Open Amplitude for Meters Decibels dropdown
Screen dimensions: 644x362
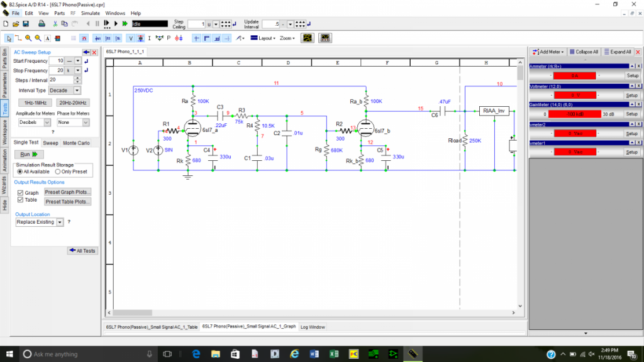click(x=47, y=123)
